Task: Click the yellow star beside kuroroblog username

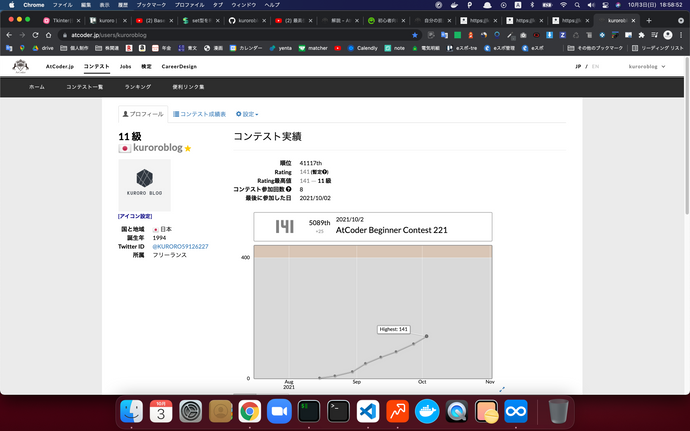Action: coord(188,148)
